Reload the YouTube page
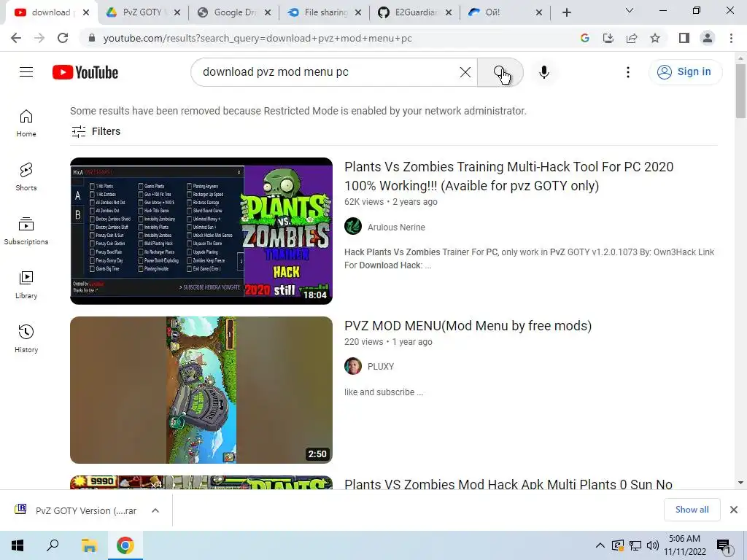Viewport: 747px width, 560px height. pyautogui.click(x=63, y=38)
